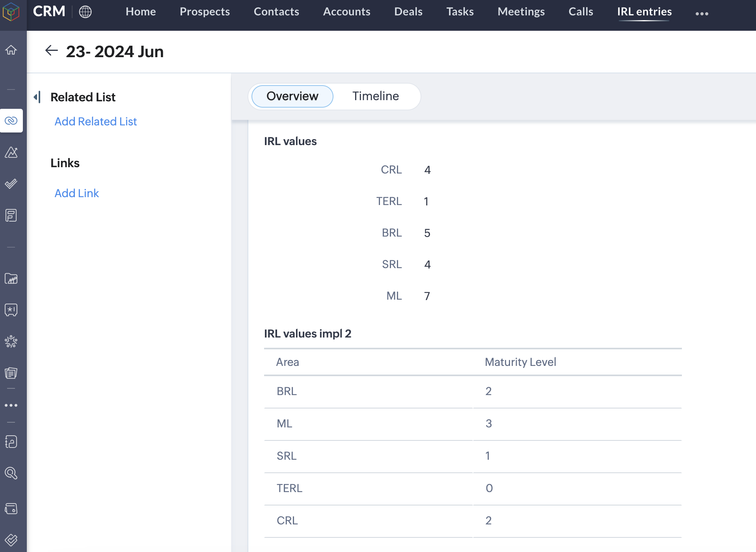The height and width of the screenshot is (552, 756).
Task: Open the Prospects module
Action: [205, 12]
